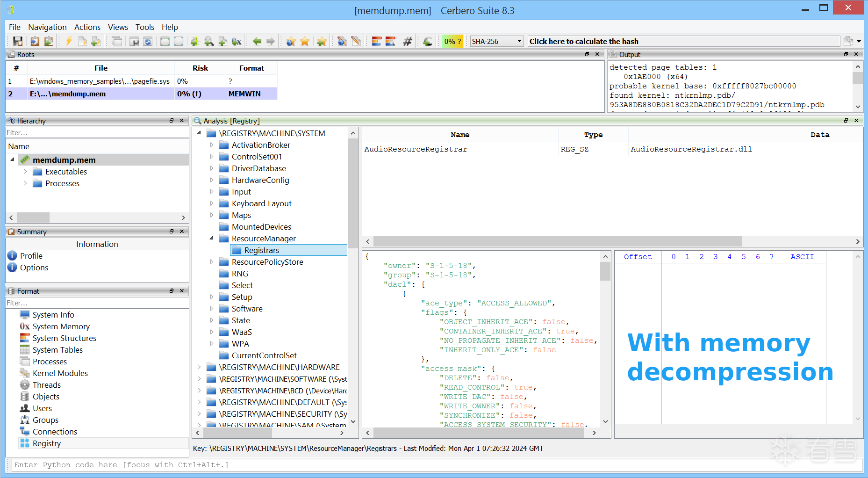
Task: Expand the REGISTRY\MACHINE\HARDWARE hive
Action: coord(199,367)
